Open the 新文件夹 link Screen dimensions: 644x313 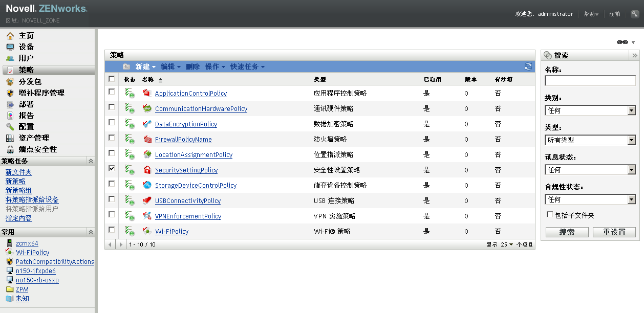click(18, 172)
